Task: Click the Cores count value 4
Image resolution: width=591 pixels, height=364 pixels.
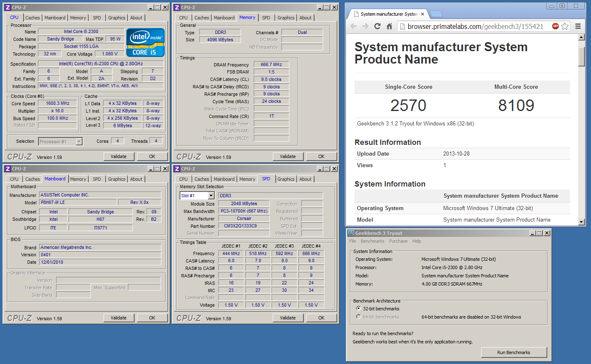Action: (118, 141)
